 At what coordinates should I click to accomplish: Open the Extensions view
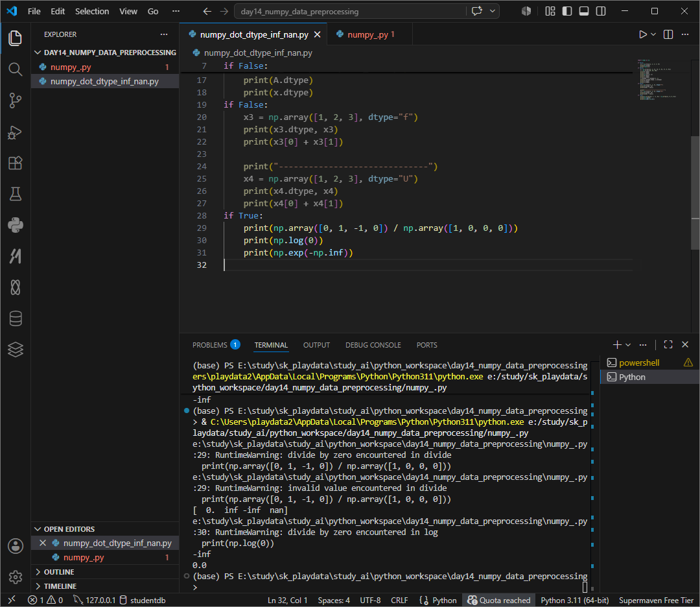click(x=15, y=163)
